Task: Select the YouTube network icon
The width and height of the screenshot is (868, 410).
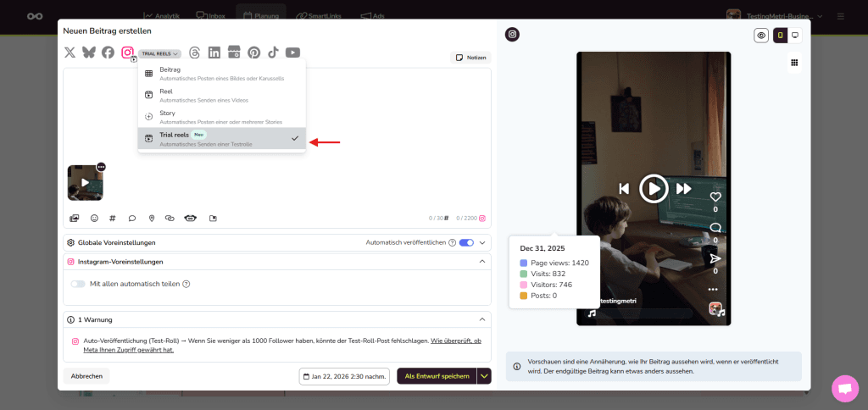Action: 292,53
